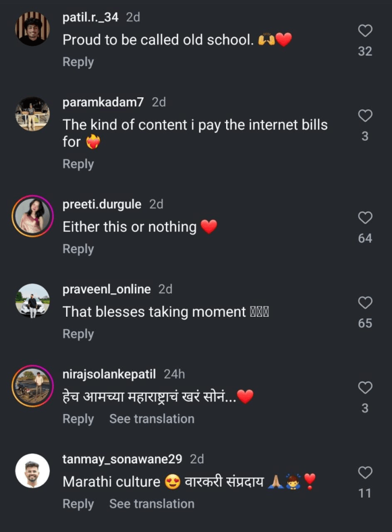Open nirajsolankepatil's story from the avatar
Viewport: 392px width, 532px height.
click(32, 385)
